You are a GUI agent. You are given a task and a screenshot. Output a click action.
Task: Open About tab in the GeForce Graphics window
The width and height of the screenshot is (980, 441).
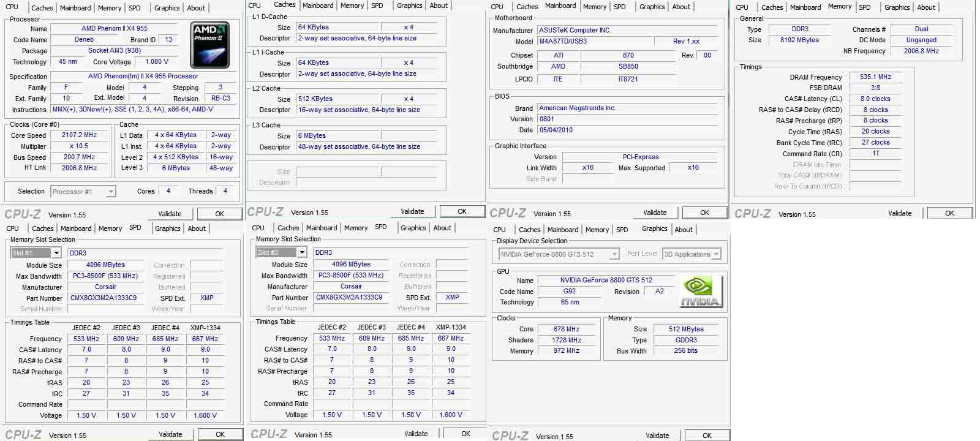(x=684, y=230)
